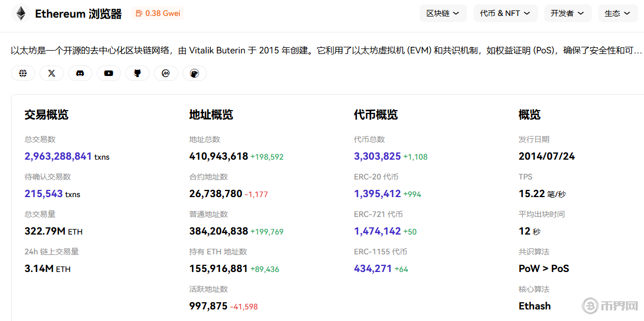Screen dimensions: 644x321
Task: View pending transactions 215,543 link
Action: click(43, 194)
